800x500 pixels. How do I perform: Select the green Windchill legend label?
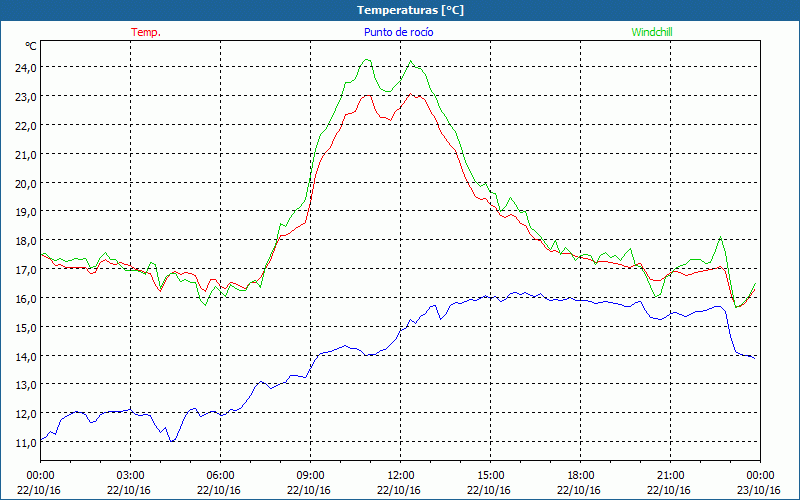pos(652,32)
